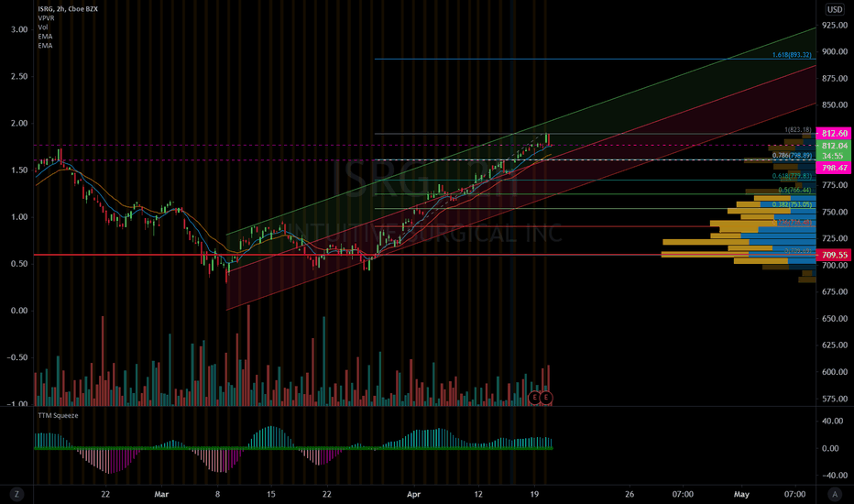Select the ISRG, 2h, Cboe BZX legend title
This screenshot has width=854, height=504.
click(x=68, y=9)
